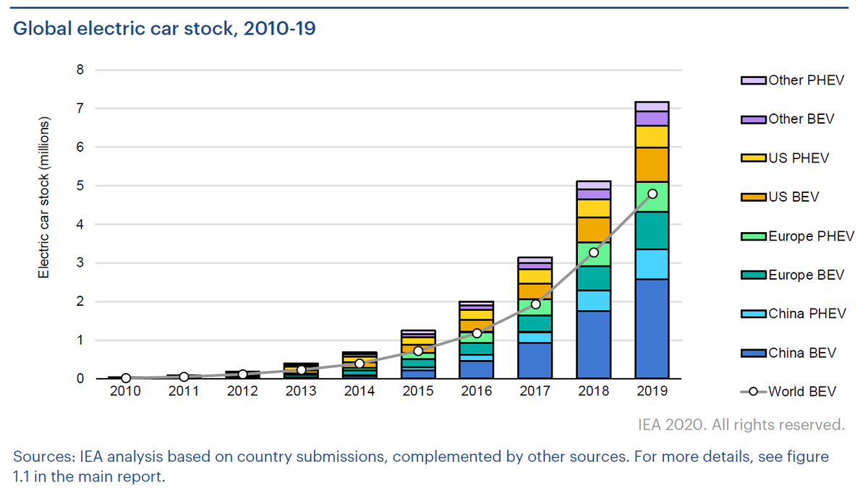Select the US BEV legend color marker
The width and height of the screenshot is (868, 493).
(755, 197)
